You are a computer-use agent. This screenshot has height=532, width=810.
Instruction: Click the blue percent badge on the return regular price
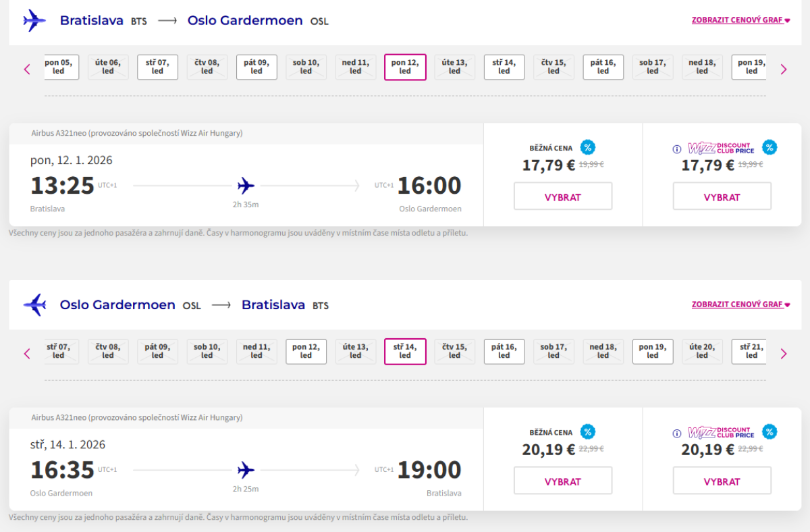coord(588,432)
